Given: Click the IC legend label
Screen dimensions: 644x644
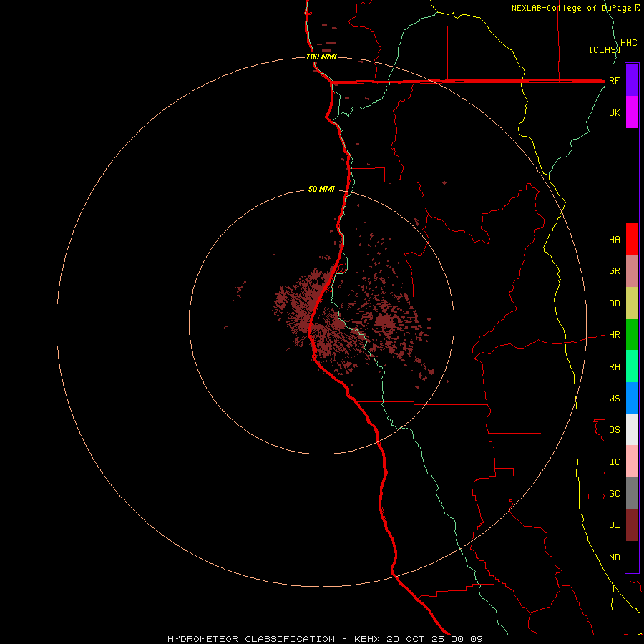Looking at the screenshot, I should point(614,462).
